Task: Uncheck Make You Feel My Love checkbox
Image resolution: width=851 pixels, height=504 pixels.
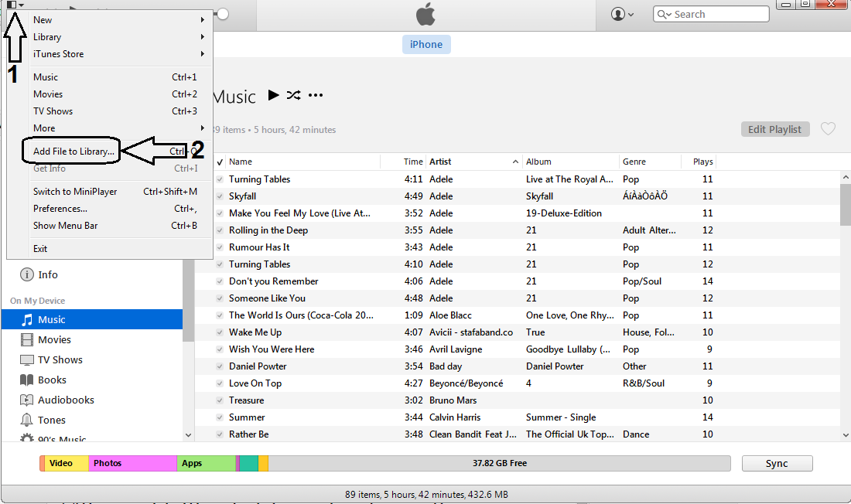Action: (220, 213)
